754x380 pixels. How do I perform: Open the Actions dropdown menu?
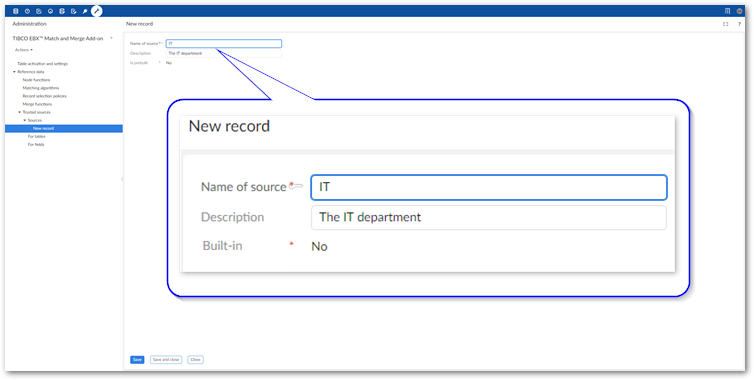pos(24,50)
